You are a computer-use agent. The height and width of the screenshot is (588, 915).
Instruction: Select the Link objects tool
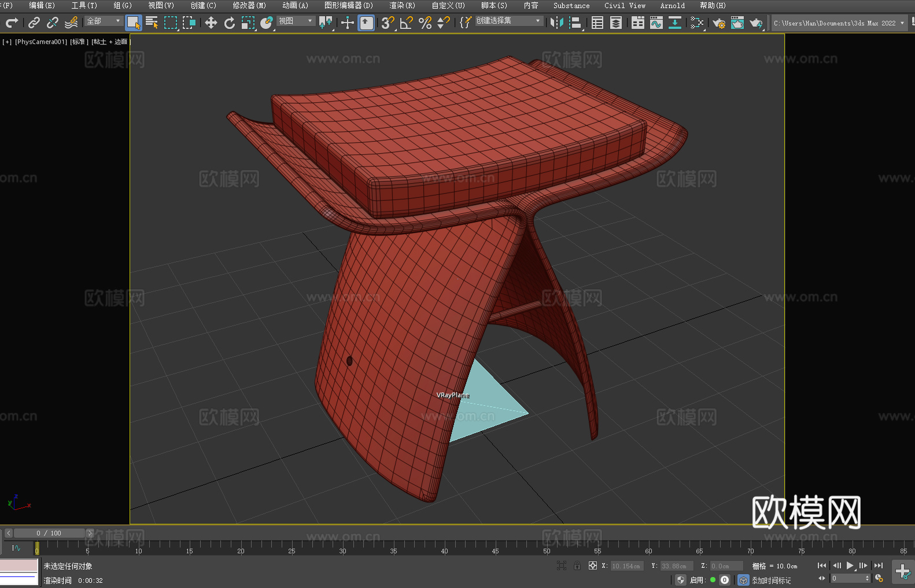coord(34,23)
